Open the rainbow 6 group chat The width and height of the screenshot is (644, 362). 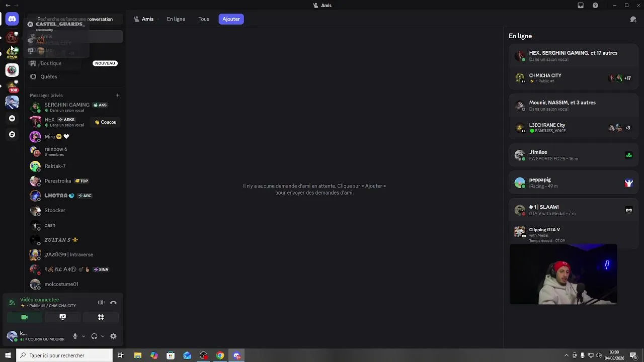pyautogui.click(x=75, y=151)
